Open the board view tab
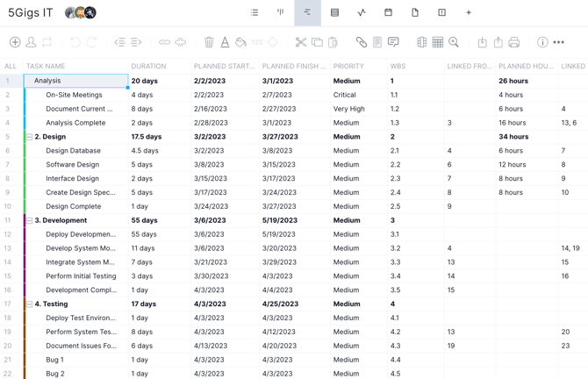The height and width of the screenshot is (379, 588). pos(281,13)
